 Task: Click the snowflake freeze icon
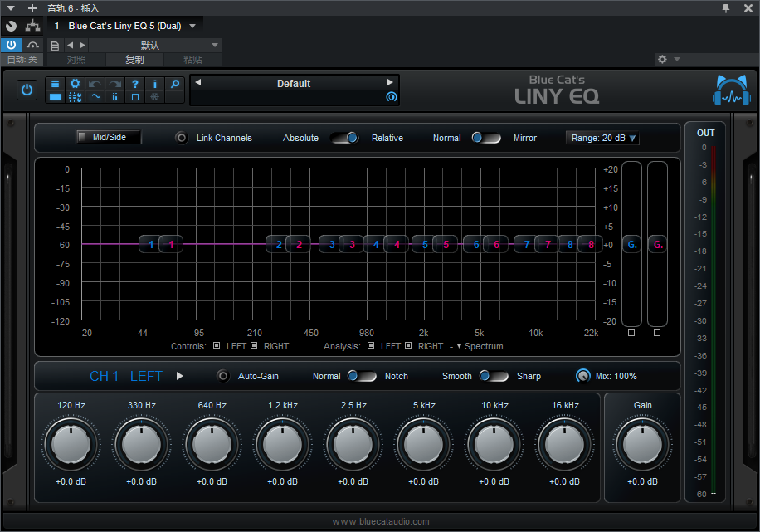click(x=154, y=97)
